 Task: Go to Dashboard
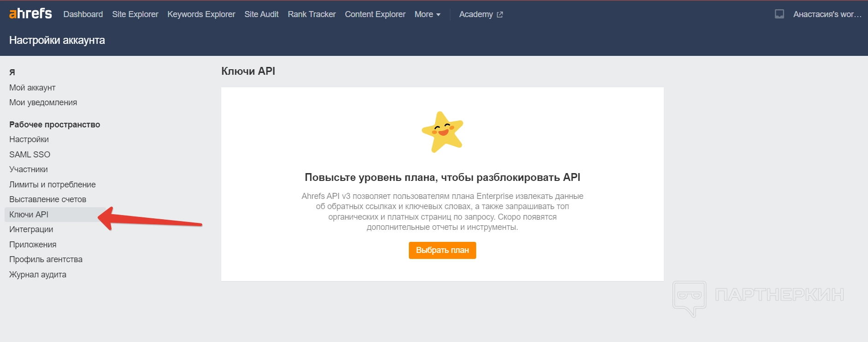point(83,14)
